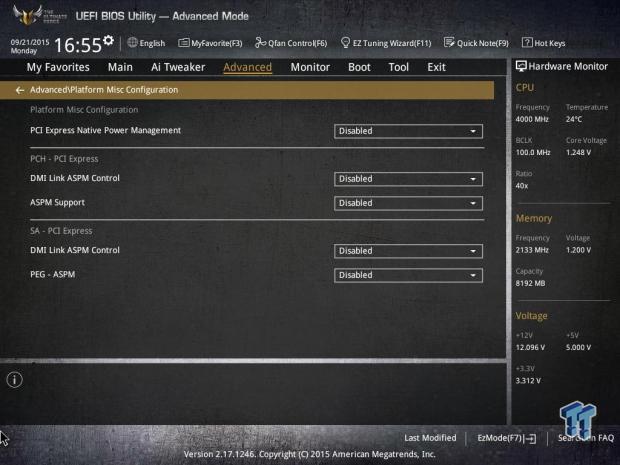620x465 pixels.
Task: Select the My Favorites tab
Action: [x=58, y=67]
